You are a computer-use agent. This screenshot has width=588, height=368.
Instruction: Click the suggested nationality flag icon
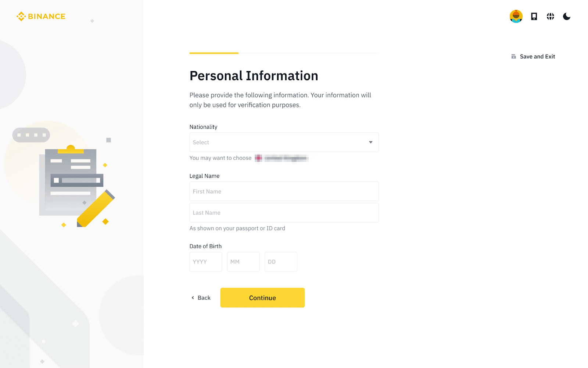pyautogui.click(x=259, y=158)
